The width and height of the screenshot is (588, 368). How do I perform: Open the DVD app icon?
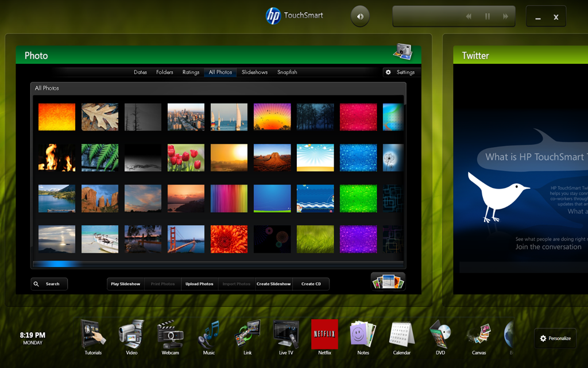click(x=440, y=334)
